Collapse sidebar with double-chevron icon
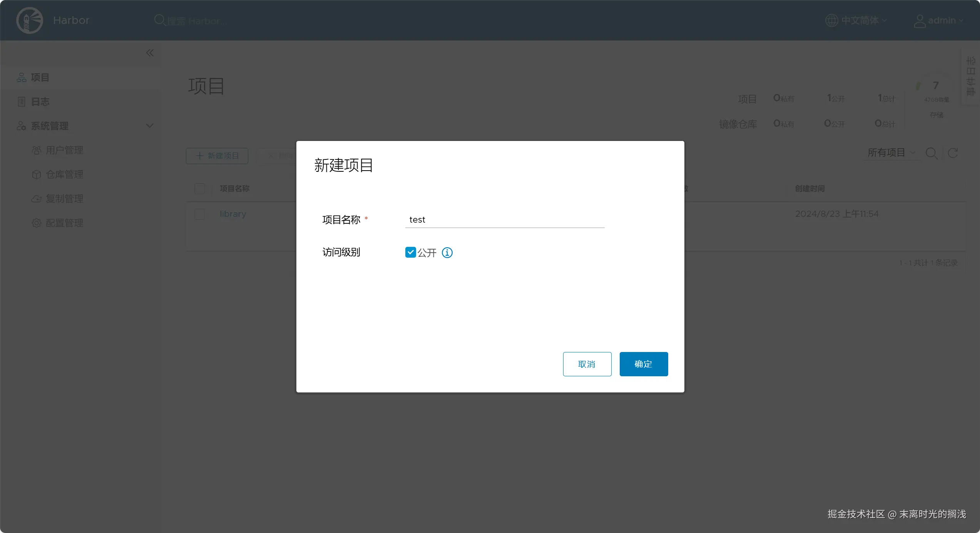 point(150,53)
